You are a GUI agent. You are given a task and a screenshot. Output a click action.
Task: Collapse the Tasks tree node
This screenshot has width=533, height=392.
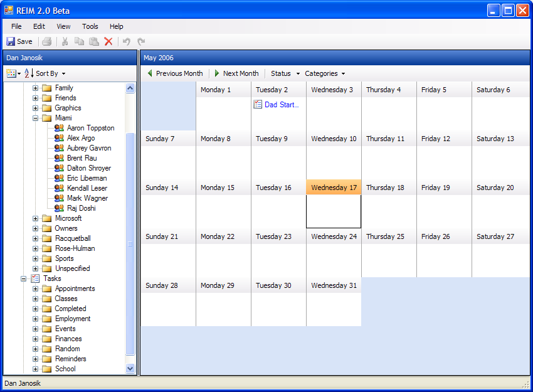click(x=23, y=278)
